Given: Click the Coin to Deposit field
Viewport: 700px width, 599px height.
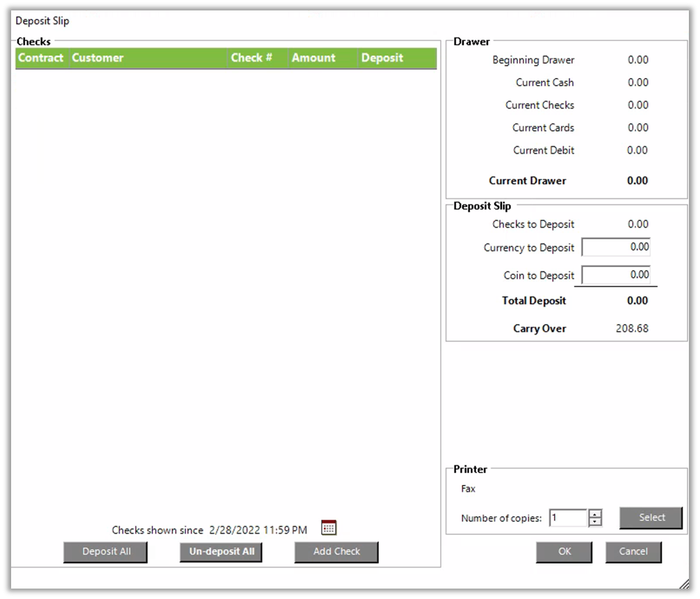Looking at the screenshot, I should click(x=616, y=275).
